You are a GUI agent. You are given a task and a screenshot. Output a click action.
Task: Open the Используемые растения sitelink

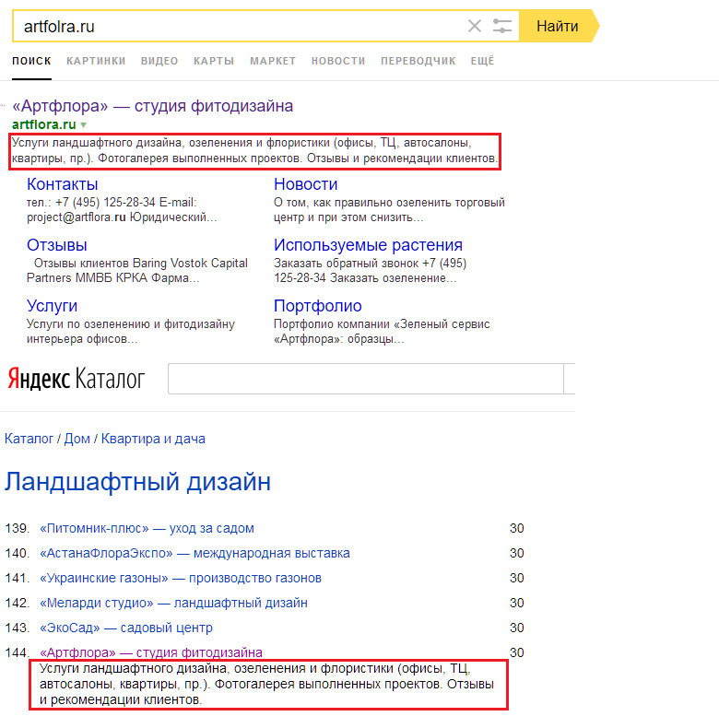tap(369, 245)
